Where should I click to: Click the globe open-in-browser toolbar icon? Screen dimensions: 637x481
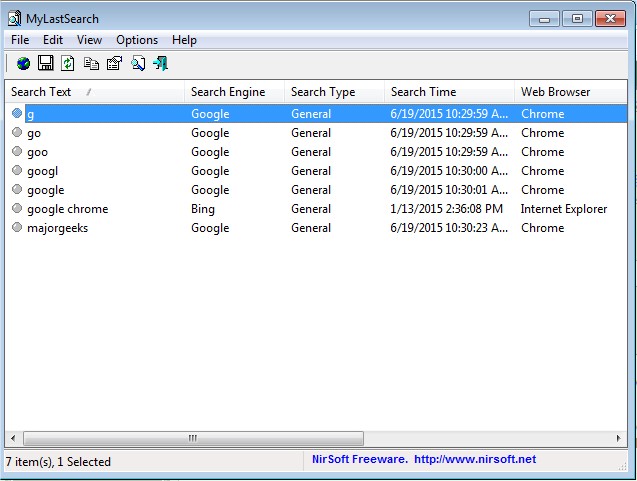pos(23,63)
